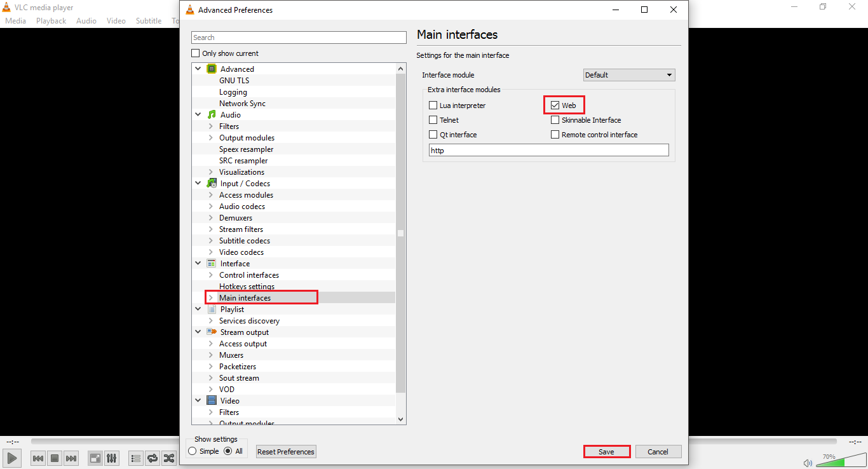Open the Interface module dropdown

coord(629,75)
